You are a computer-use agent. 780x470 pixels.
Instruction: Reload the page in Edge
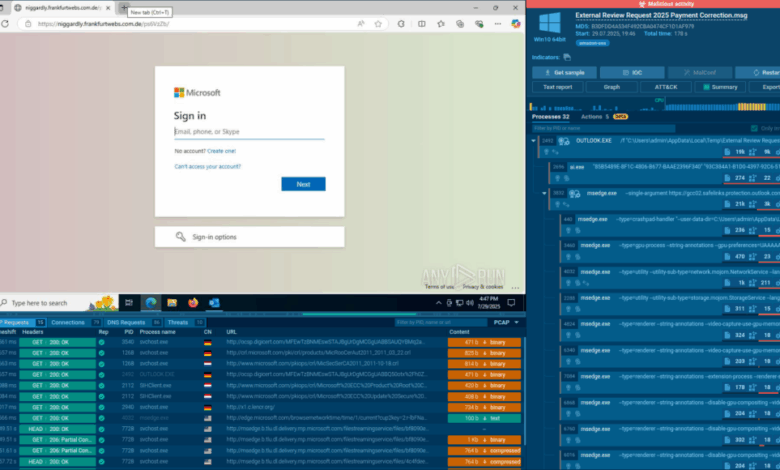(5, 23)
